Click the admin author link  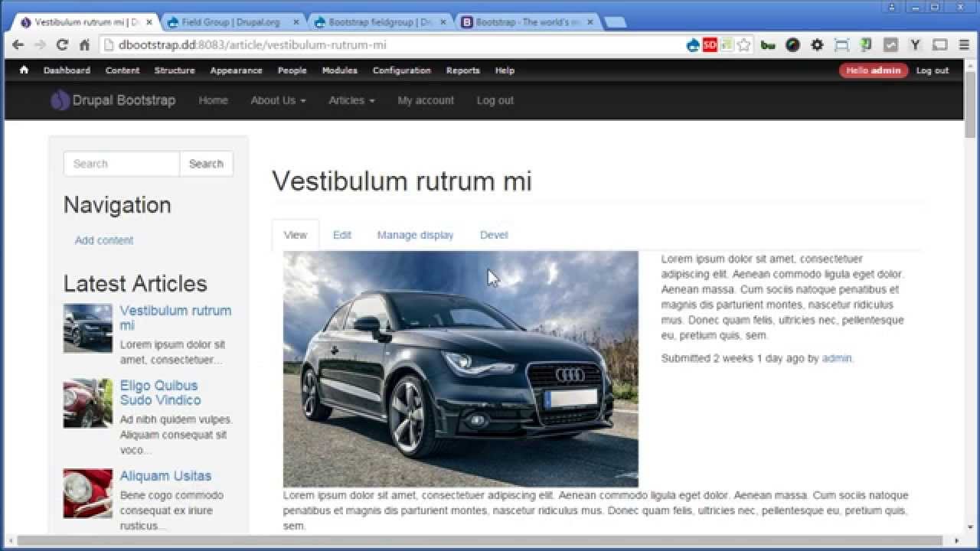[x=837, y=358]
